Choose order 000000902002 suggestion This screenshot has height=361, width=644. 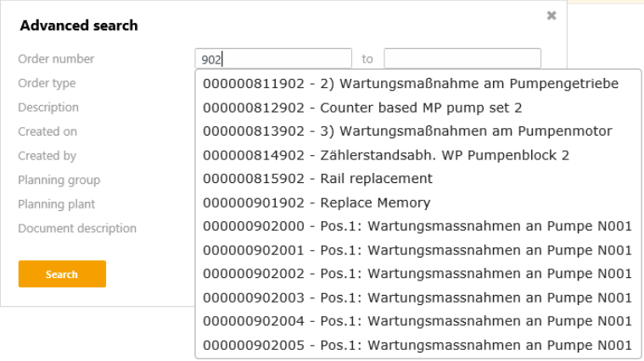[x=417, y=274]
